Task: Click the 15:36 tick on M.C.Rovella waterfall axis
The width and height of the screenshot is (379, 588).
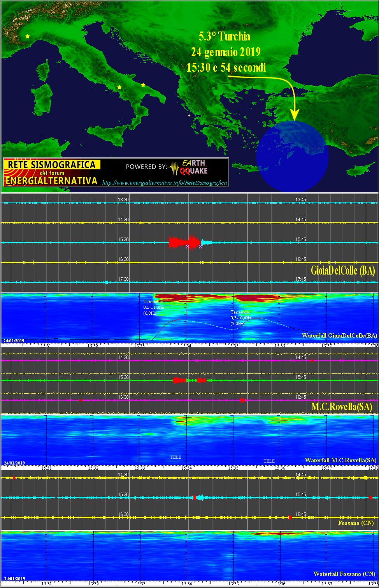Action: coord(280,468)
